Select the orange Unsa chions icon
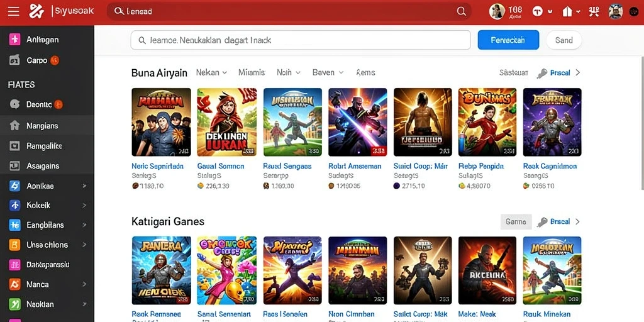Viewport: 644px width, 322px height. pyautogui.click(x=14, y=245)
